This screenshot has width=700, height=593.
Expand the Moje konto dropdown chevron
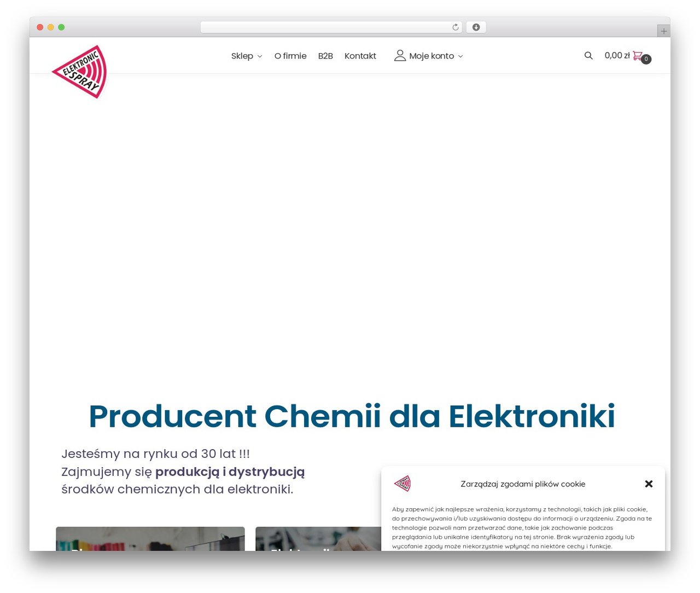(460, 56)
